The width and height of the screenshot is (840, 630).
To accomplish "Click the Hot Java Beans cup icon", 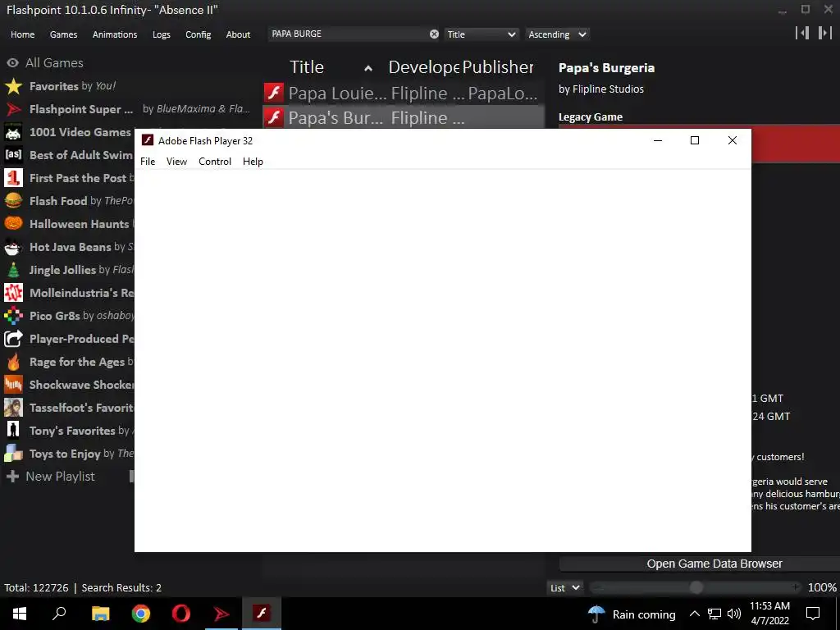I will (13, 247).
